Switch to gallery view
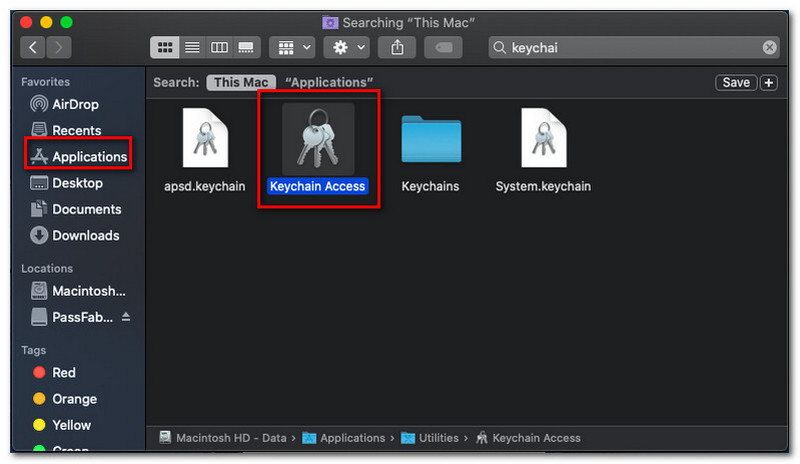The image size is (800, 464). point(246,47)
